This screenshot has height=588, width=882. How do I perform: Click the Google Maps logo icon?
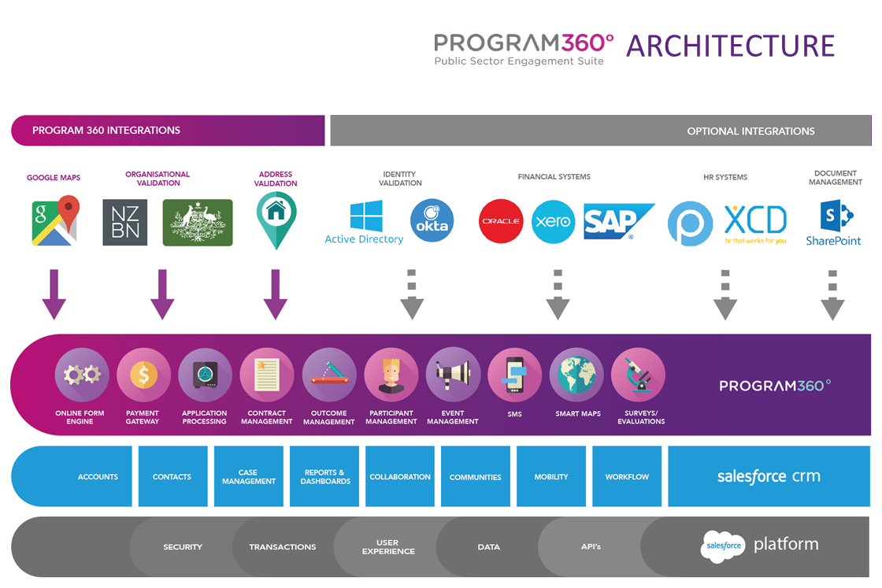55,220
